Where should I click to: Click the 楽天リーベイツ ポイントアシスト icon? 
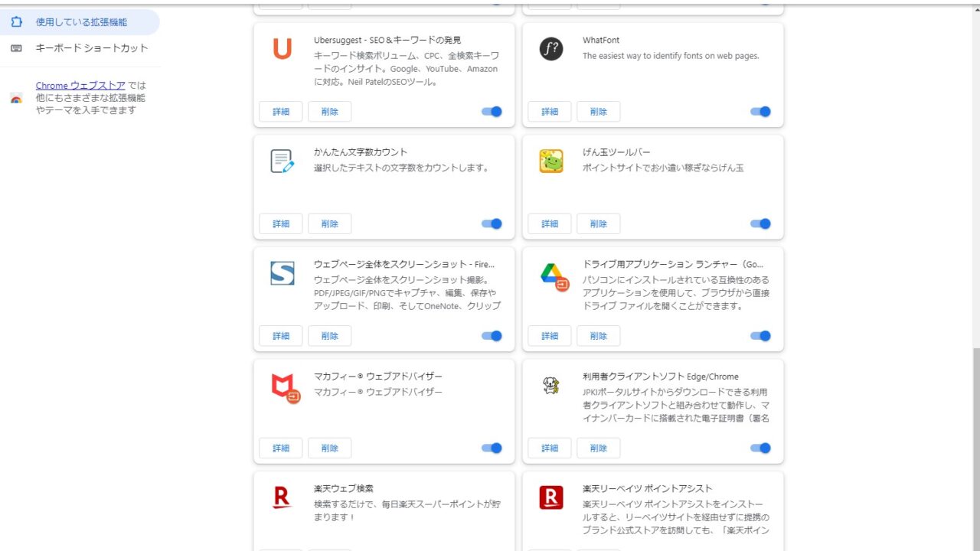[550, 497]
